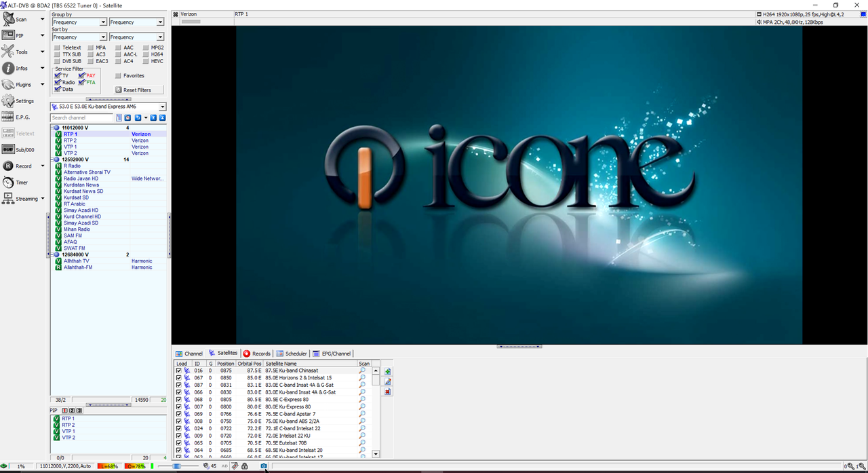Uncheck the TV service filter
Image resolution: width=868 pixels, height=473 pixels.
coord(58,75)
